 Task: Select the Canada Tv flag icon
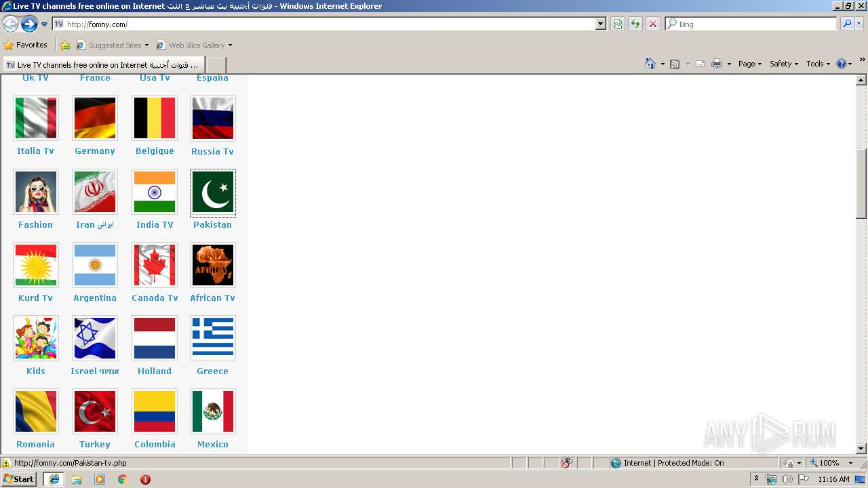tap(155, 265)
